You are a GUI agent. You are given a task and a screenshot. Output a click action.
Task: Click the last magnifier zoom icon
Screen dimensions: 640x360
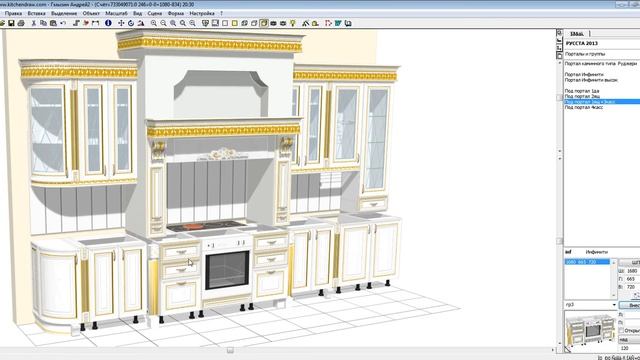pyautogui.click(x=192, y=23)
